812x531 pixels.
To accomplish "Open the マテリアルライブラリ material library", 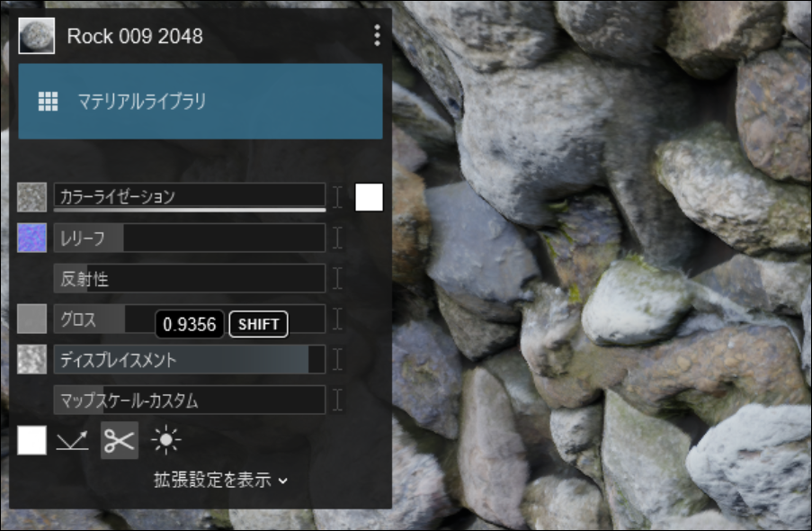I will 201,101.
